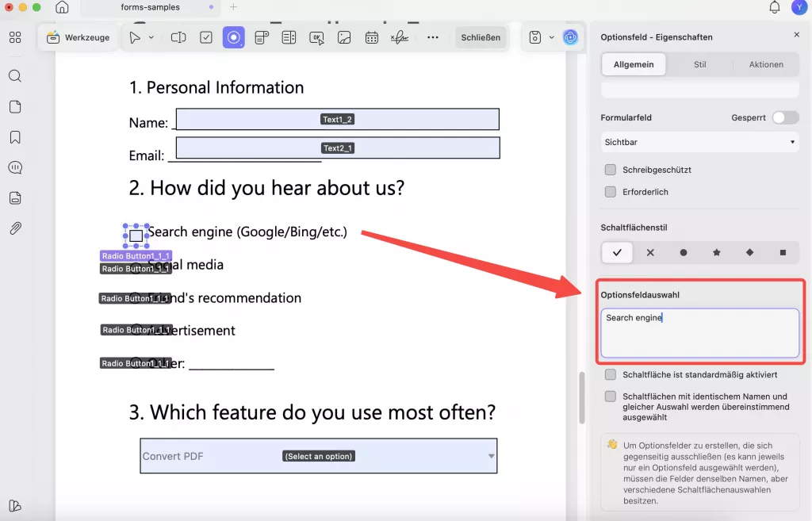
Task: Switch to the Allgemein tab
Action: tap(634, 65)
